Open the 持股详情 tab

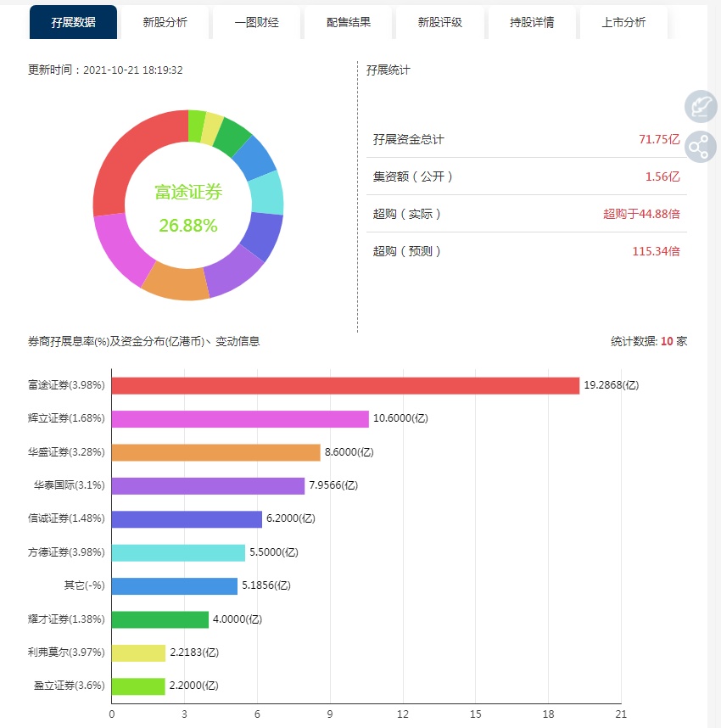[x=532, y=22]
